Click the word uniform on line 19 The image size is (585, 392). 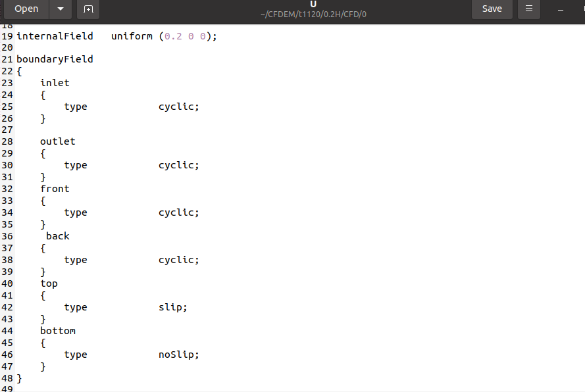pyautogui.click(x=132, y=36)
